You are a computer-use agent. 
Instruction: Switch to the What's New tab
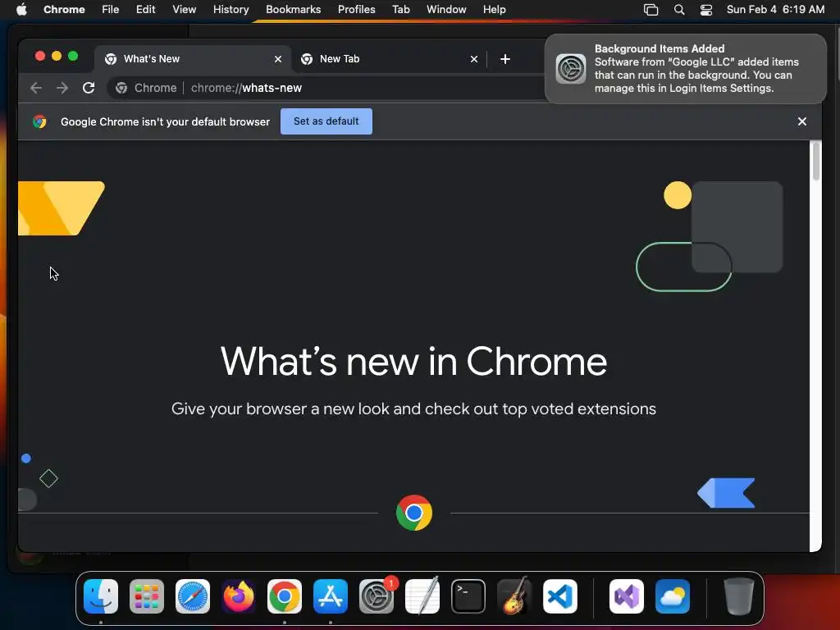click(193, 59)
